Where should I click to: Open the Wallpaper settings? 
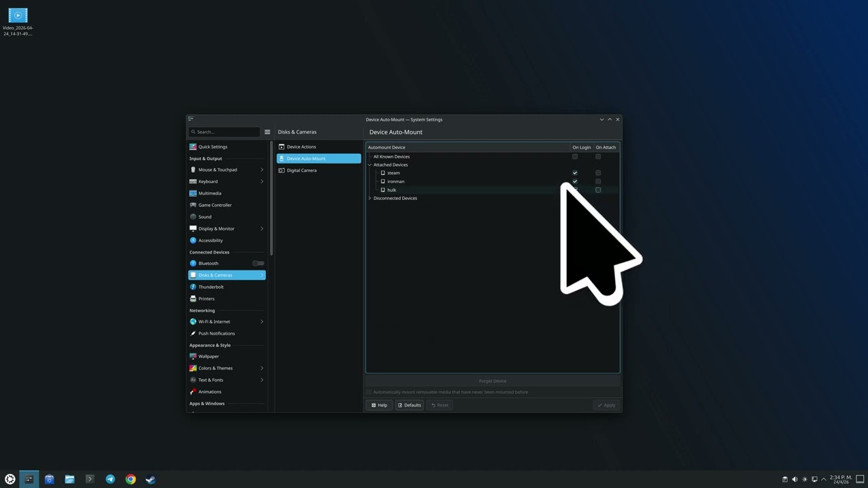click(x=226, y=357)
